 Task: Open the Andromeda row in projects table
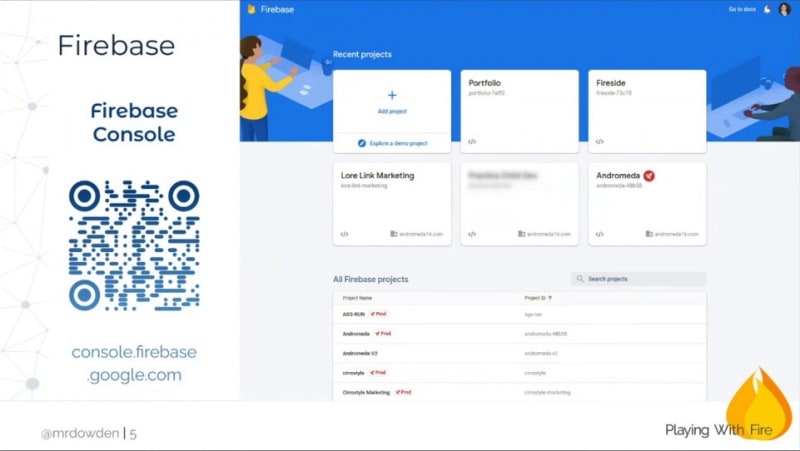tap(519, 334)
